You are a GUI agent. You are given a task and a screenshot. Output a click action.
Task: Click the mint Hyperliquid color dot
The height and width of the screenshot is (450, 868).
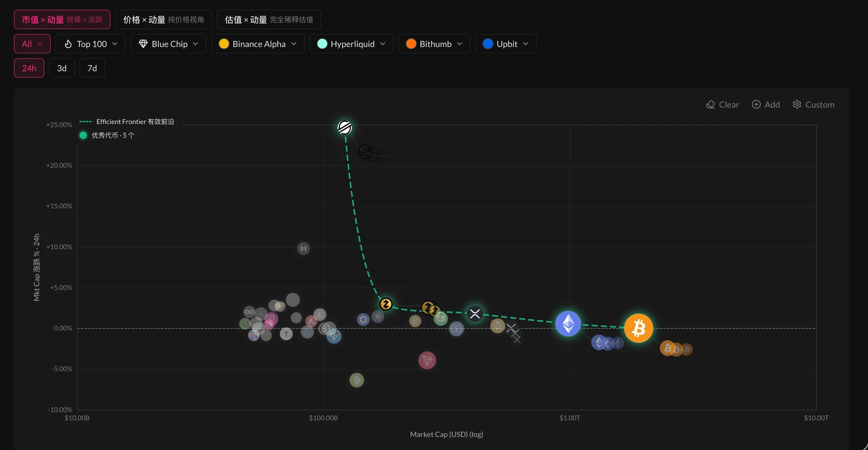pyautogui.click(x=322, y=44)
